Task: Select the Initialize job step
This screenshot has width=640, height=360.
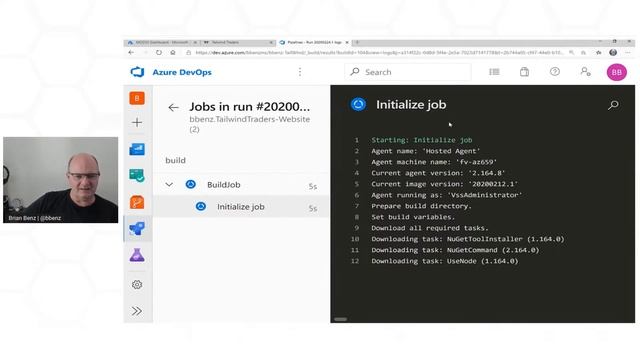Action: (241, 207)
